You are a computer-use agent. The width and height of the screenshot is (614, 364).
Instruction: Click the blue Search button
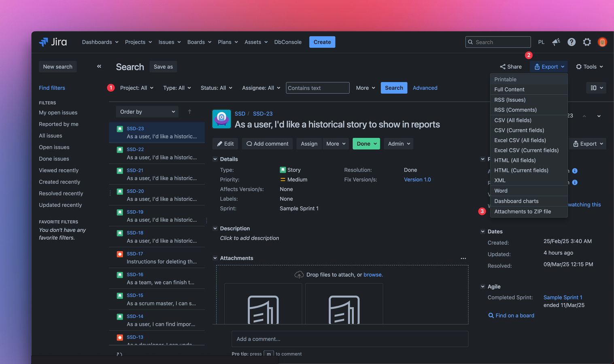pos(394,88)
